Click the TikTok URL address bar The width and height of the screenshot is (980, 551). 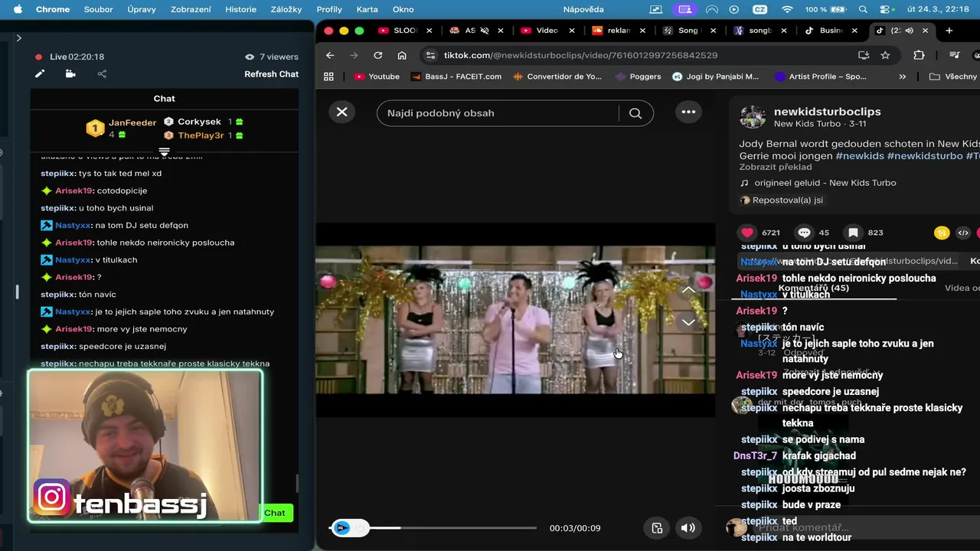580,55
